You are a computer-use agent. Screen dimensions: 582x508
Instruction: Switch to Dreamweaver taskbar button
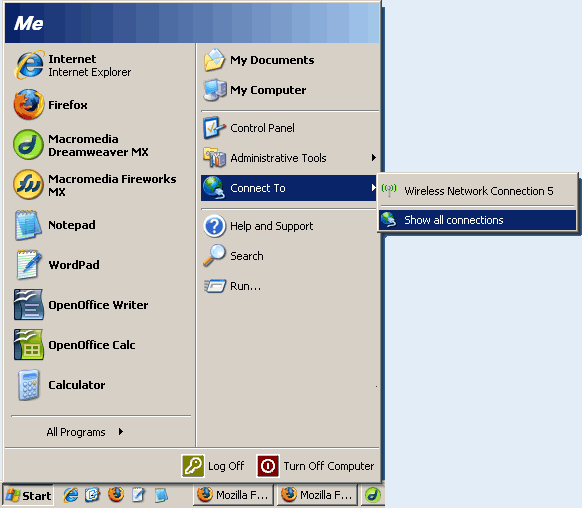pyautogui.click(x=372, y=495)
